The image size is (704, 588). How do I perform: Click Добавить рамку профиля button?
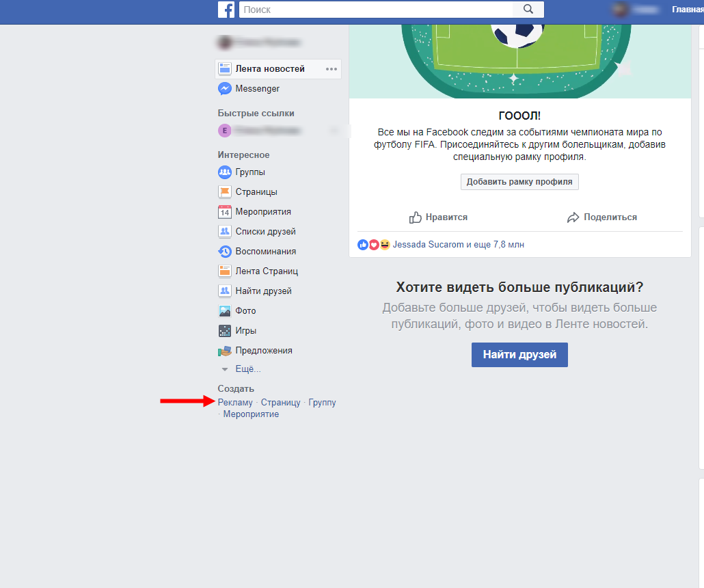pyautogui.click(x=519, y=181)
